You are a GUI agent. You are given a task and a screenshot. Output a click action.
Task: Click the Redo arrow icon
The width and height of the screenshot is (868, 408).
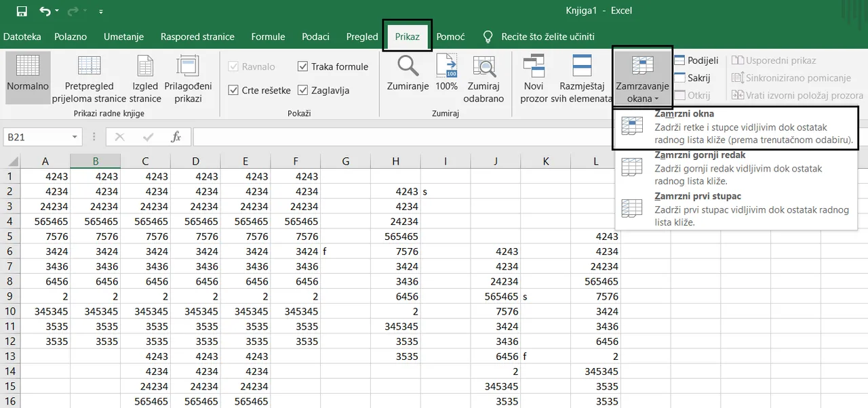pos(73,11)
